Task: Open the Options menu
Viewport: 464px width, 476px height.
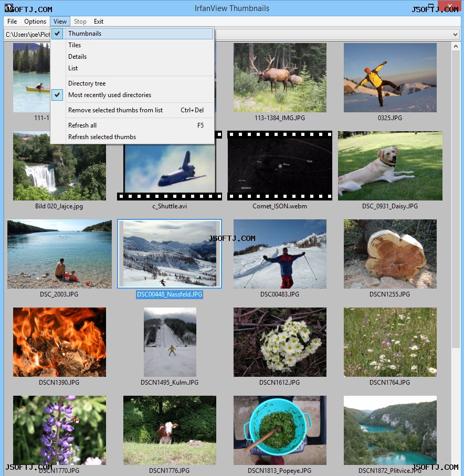Action: pos(35,22)
